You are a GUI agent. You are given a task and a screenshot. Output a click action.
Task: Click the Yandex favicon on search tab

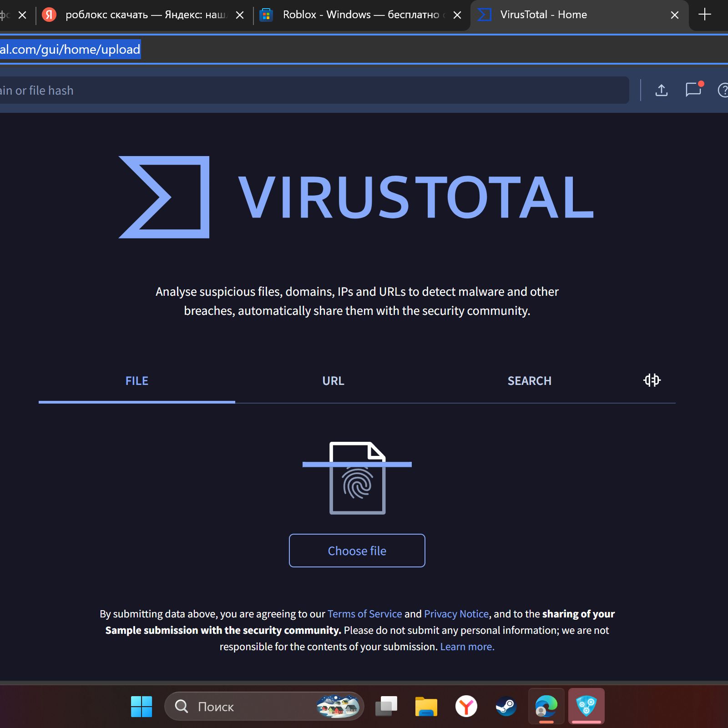coord(49,15)
